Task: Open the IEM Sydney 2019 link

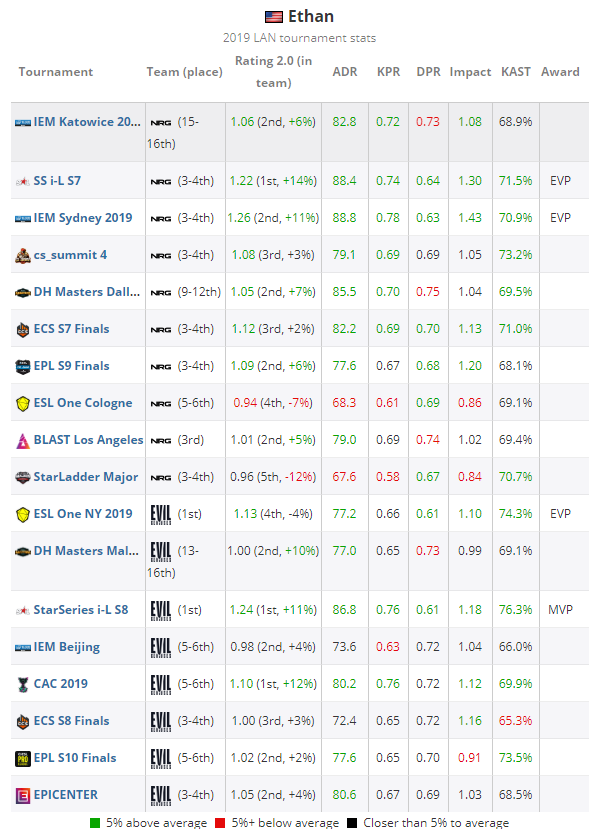Action: [x=83, y=218]
